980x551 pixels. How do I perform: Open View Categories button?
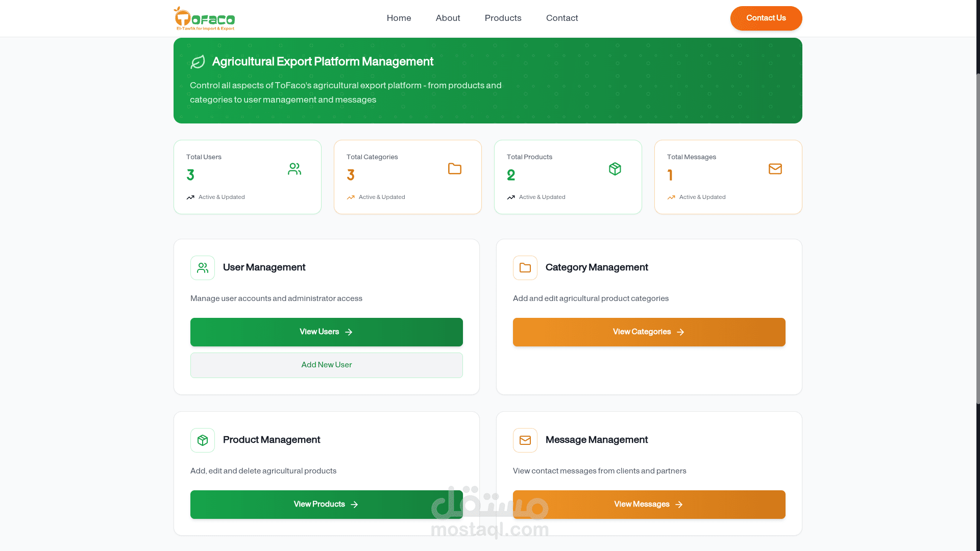pos(649,332)
